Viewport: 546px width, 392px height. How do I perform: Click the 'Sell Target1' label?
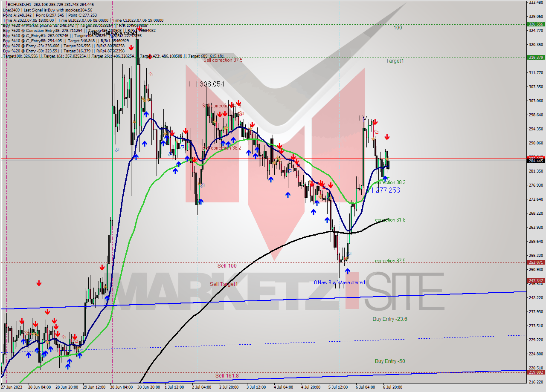coord(224,284)
